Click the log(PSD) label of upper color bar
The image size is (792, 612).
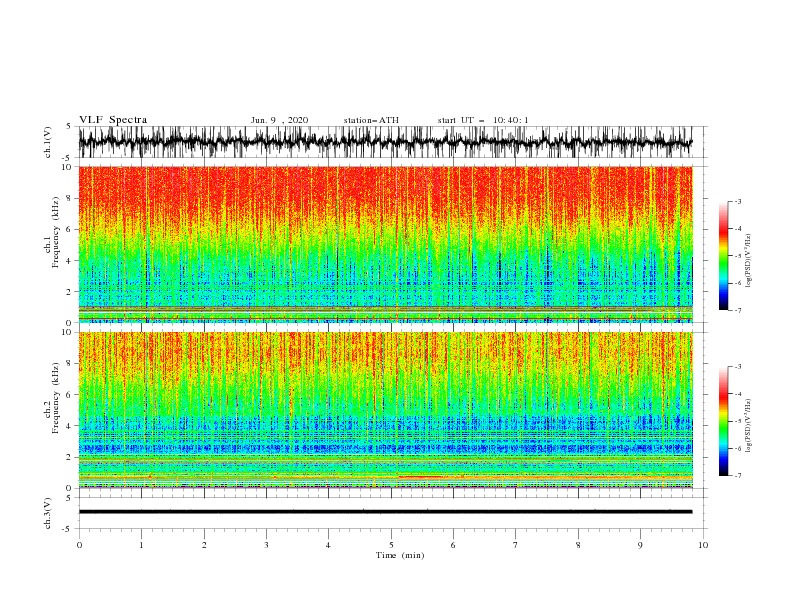pyautogui.click(x=748, y=261)
